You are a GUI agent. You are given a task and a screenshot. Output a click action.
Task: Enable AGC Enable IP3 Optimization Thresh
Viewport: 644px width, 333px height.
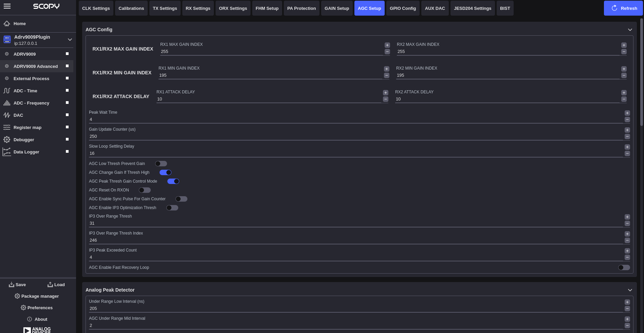coord(172,208)
